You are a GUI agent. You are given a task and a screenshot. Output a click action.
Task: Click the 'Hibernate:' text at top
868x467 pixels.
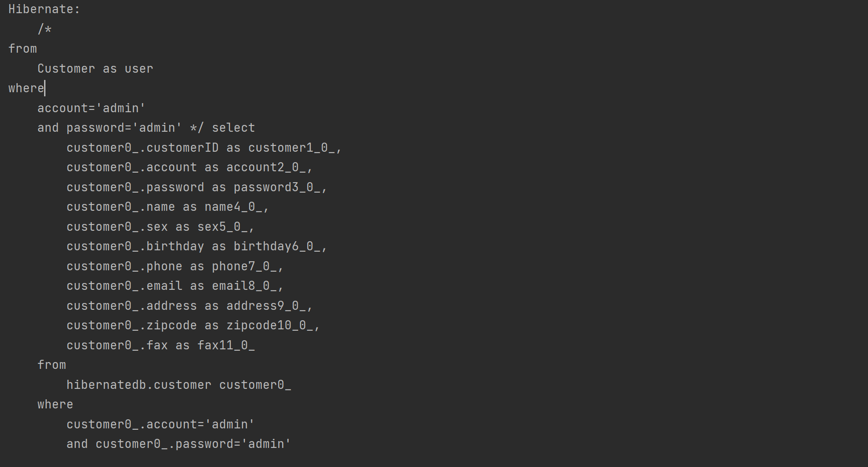click(x=44, y=9)
